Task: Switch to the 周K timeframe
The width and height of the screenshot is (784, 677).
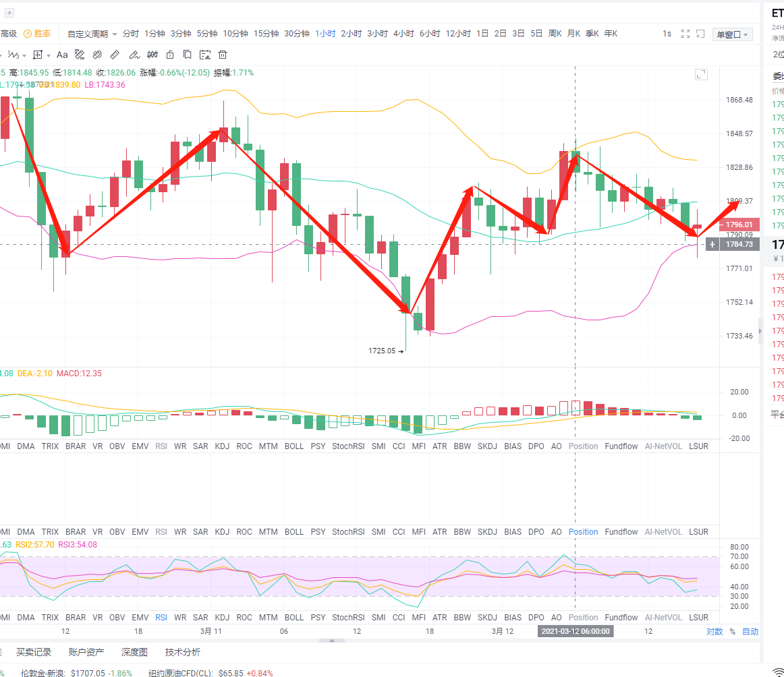Action: [555, 34]
